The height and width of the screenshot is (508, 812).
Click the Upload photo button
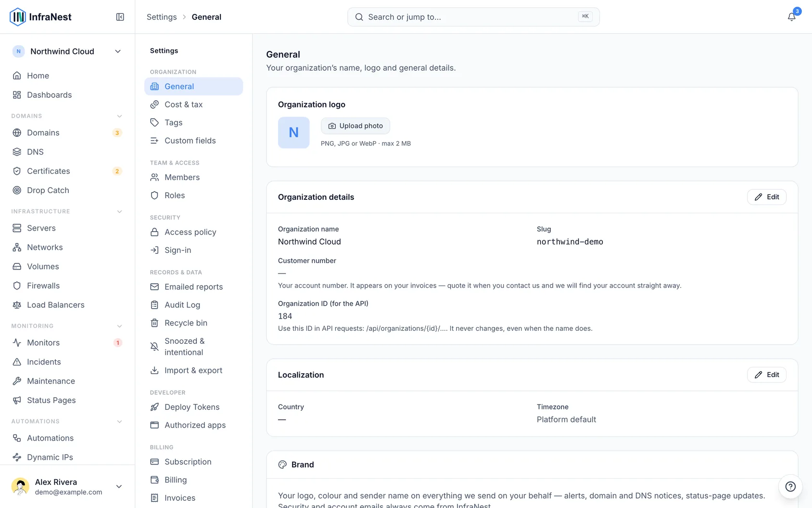click(355, 126)
